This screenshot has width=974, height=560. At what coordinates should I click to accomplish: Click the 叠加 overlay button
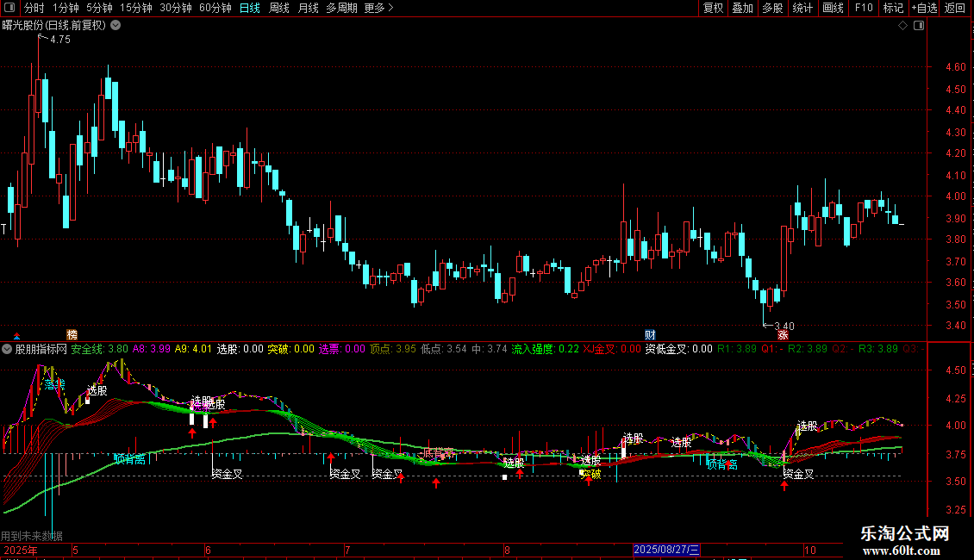(742, 8)
